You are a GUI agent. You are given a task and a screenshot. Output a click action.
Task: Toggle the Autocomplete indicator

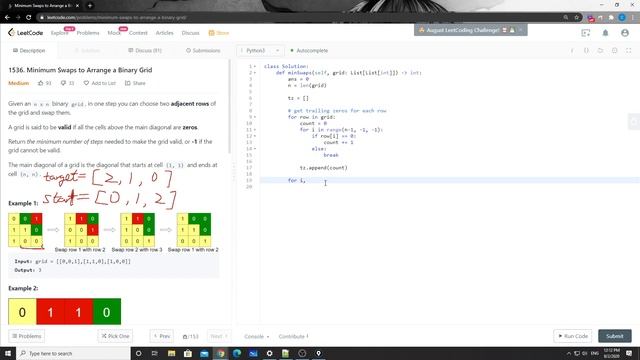(309, 51)
